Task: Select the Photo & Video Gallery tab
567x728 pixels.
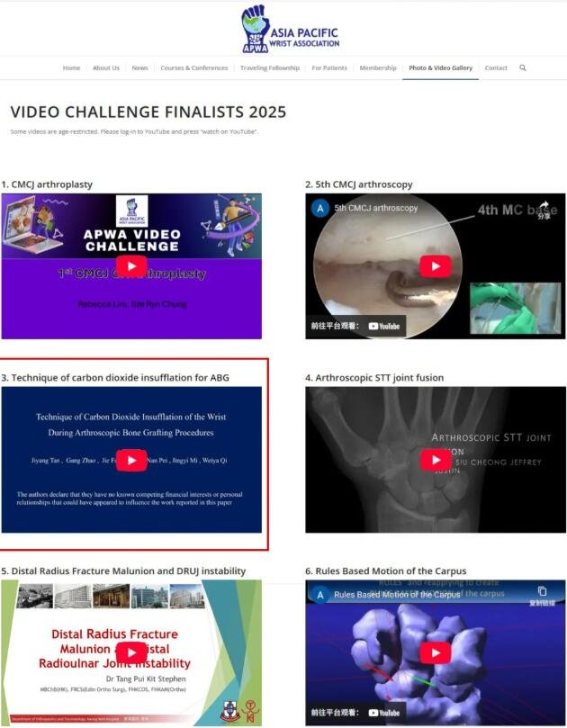Action: (440, 67)
